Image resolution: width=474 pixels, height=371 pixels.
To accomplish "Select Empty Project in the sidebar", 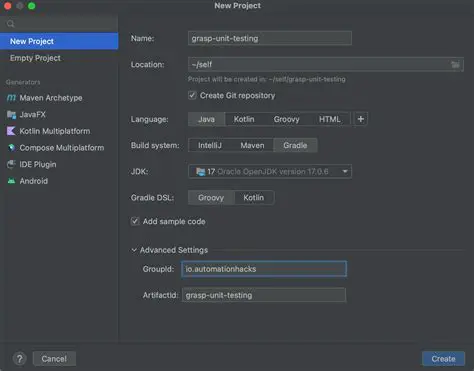I will (x=59, y=58).
